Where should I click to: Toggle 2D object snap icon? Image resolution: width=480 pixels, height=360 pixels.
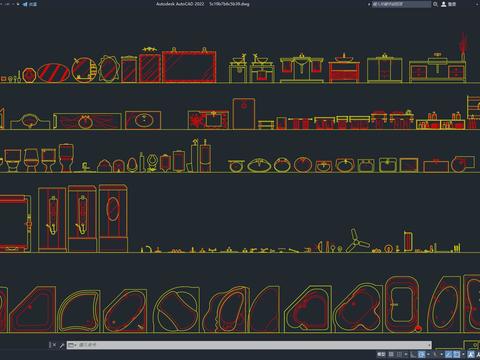[x=457, y=354]
